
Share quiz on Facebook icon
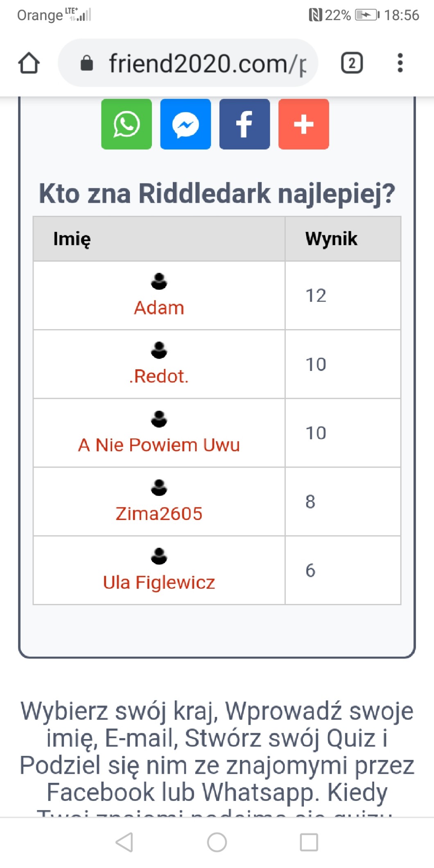[x=244, y=124]
